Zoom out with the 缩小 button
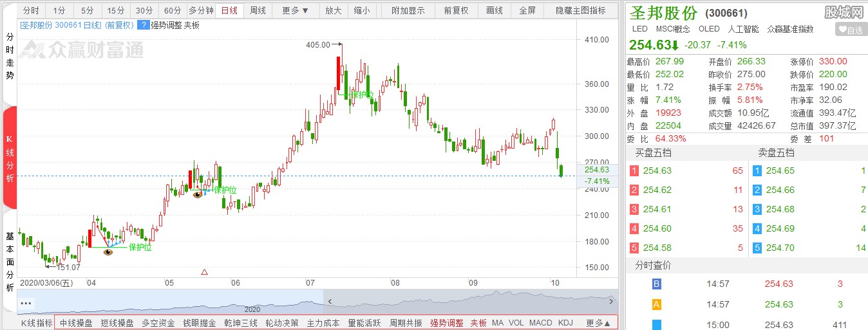 click(x=361, y=10)
